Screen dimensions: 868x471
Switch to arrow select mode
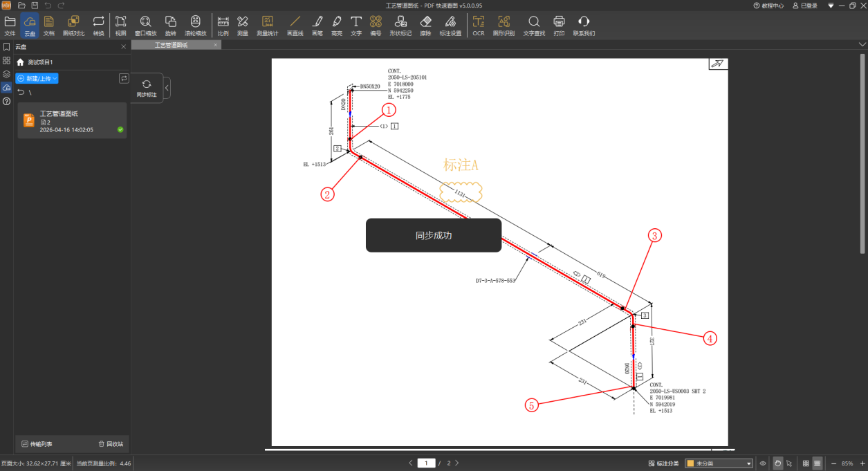(789, 463)
